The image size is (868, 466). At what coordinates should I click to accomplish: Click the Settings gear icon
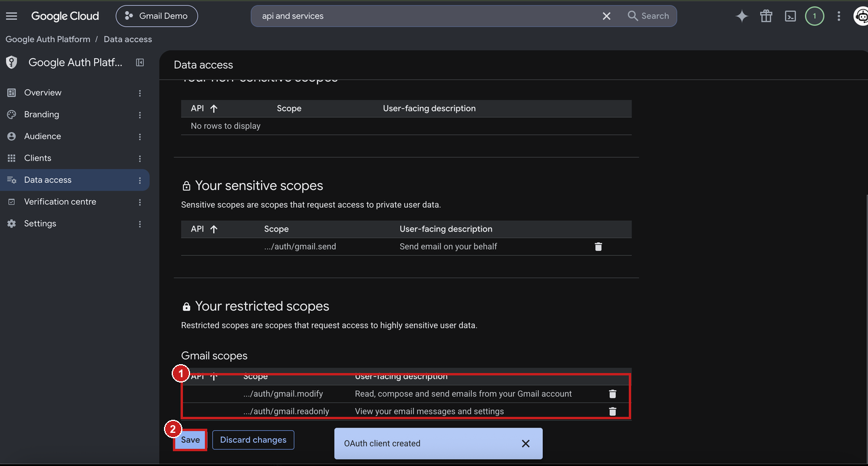11,224
